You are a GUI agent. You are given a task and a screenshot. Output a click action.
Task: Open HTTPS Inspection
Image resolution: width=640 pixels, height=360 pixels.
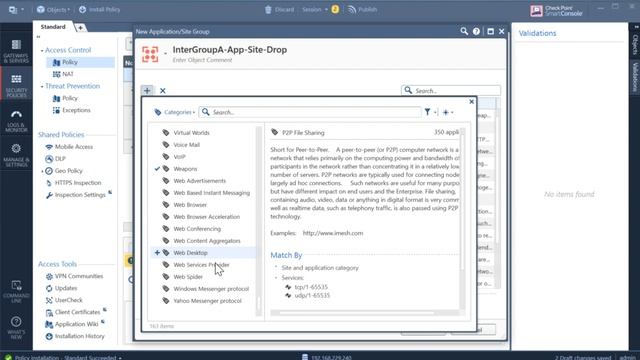(x=73, y=182)
